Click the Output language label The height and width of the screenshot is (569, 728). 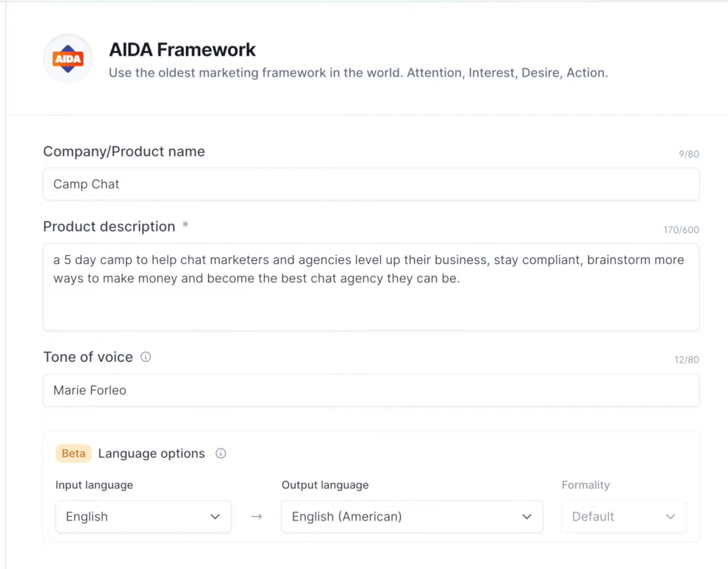tap(325, 485)
